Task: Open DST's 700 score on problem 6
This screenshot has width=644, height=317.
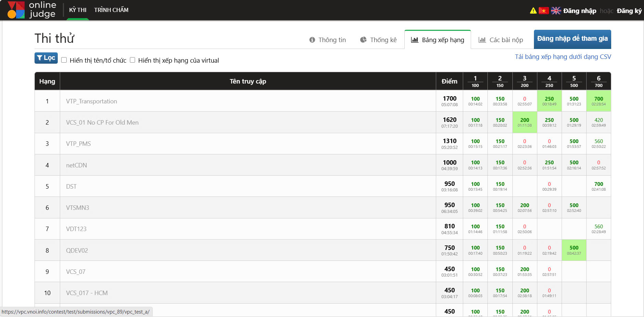Action: [599, 186]
